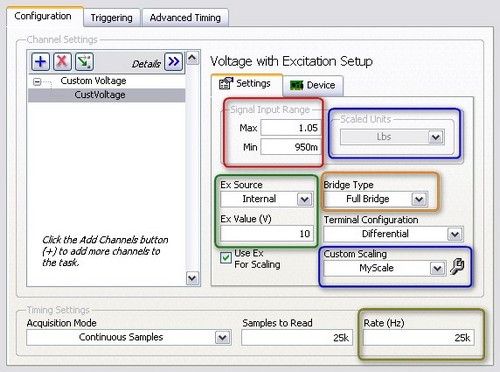Collapse the Custom Voltage tree node
Image resolution: width=500 pixels, height=372 pixels.
[x=37, y=82]
